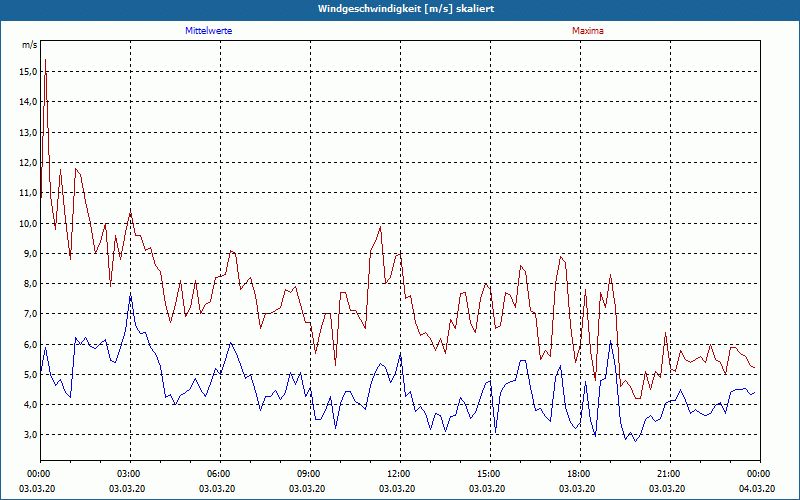Viewport: 800px width, 500px height.
Task: Click the 5,0 y-axis value
Action: (x=30, y=374)
